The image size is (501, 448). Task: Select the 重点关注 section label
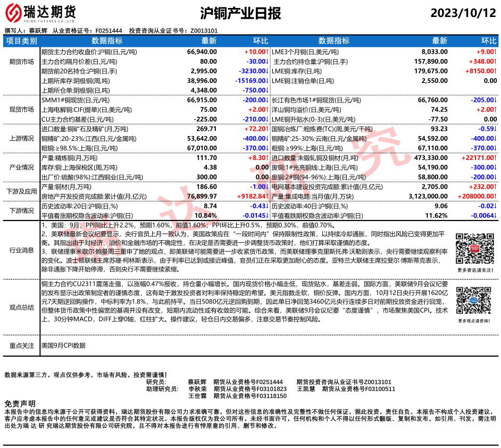[x=21, y=345]
